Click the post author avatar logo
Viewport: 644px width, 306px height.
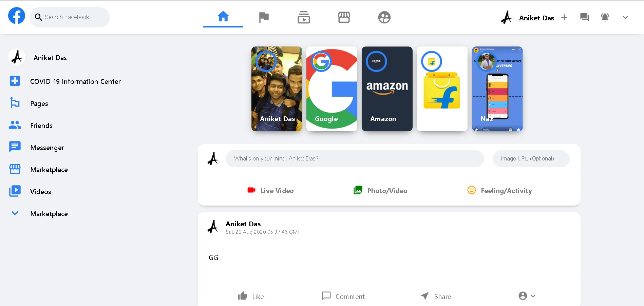click(x=213, y=227)
